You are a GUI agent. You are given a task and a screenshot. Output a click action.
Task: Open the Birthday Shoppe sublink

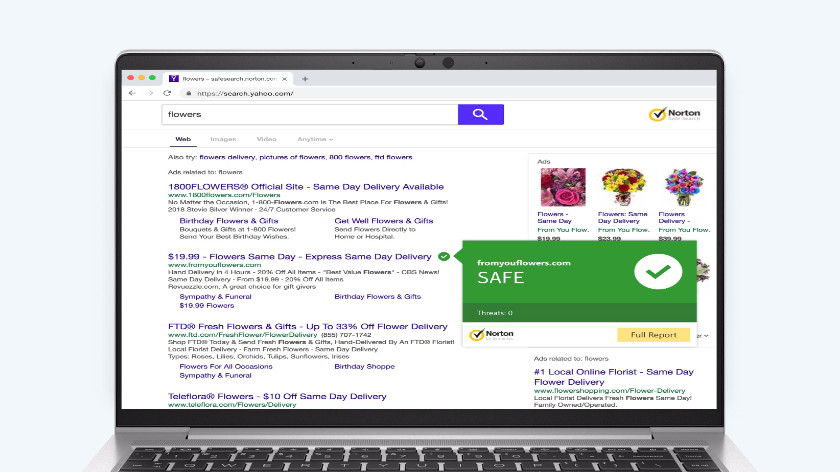(x=364, y=366)
